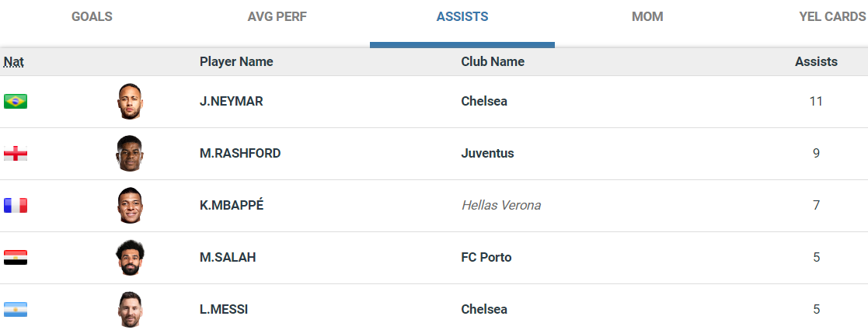Open the FC Porto club link

[486, 258]
